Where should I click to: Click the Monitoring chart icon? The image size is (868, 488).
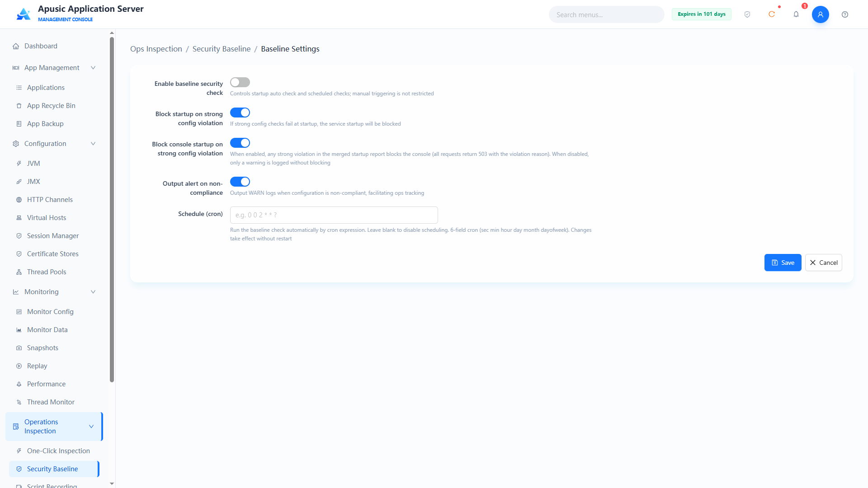[x=16, y=292]
